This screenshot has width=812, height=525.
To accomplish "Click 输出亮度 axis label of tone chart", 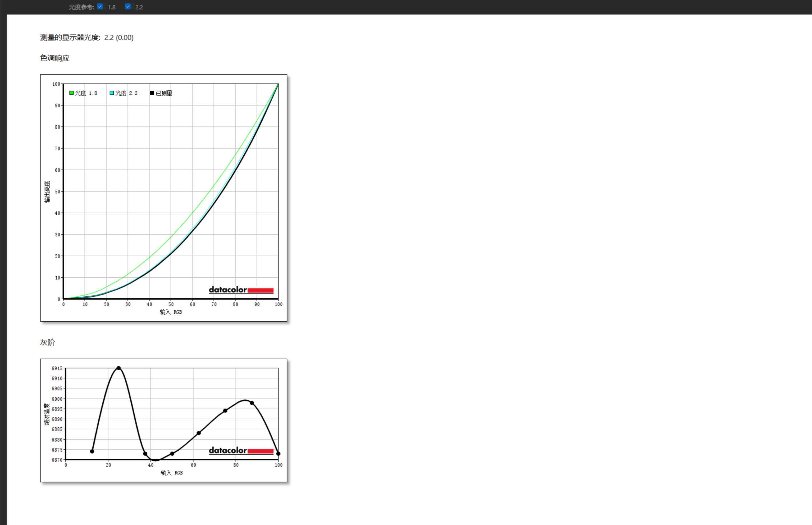I will tap(47, 192).
